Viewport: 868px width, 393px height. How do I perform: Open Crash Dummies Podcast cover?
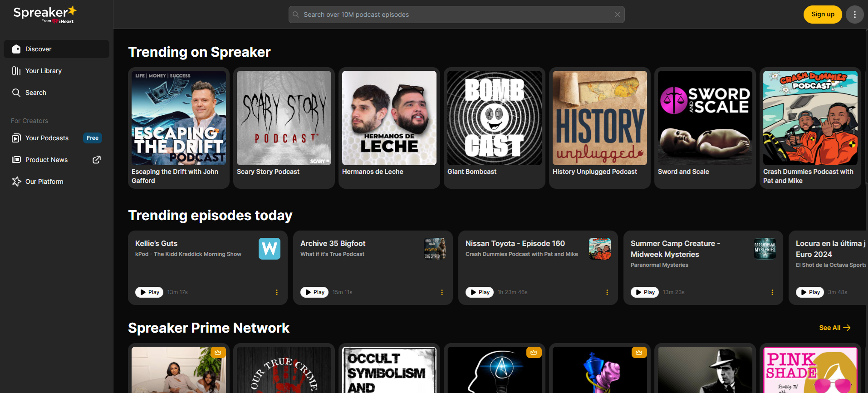(810, 118)
